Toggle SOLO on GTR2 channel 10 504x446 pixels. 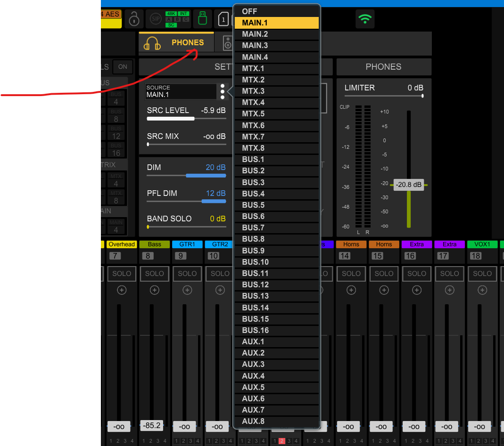click(x=220, y=274)
